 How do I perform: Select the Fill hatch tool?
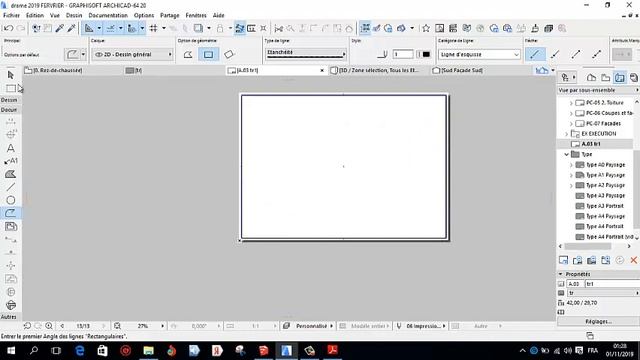pos(11,174)
